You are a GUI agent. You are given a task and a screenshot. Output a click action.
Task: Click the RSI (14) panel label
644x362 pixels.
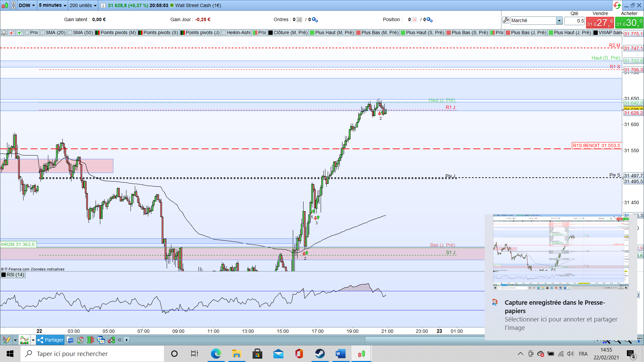[15, 275]
